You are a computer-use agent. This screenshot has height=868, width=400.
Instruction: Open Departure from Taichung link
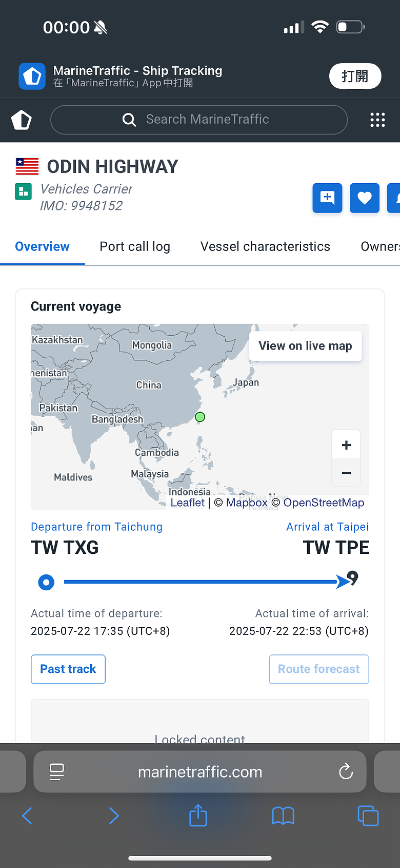coord(96,527)
